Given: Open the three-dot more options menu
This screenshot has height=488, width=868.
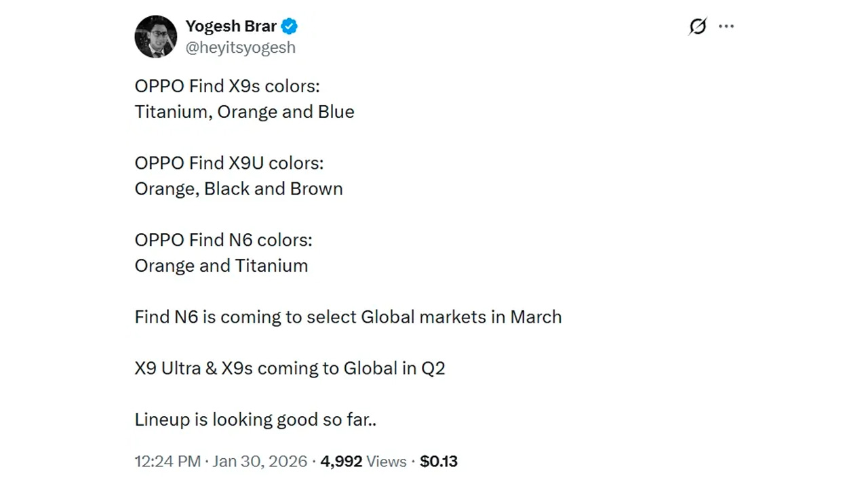Looking at the screenshot, I should [726, 26].
